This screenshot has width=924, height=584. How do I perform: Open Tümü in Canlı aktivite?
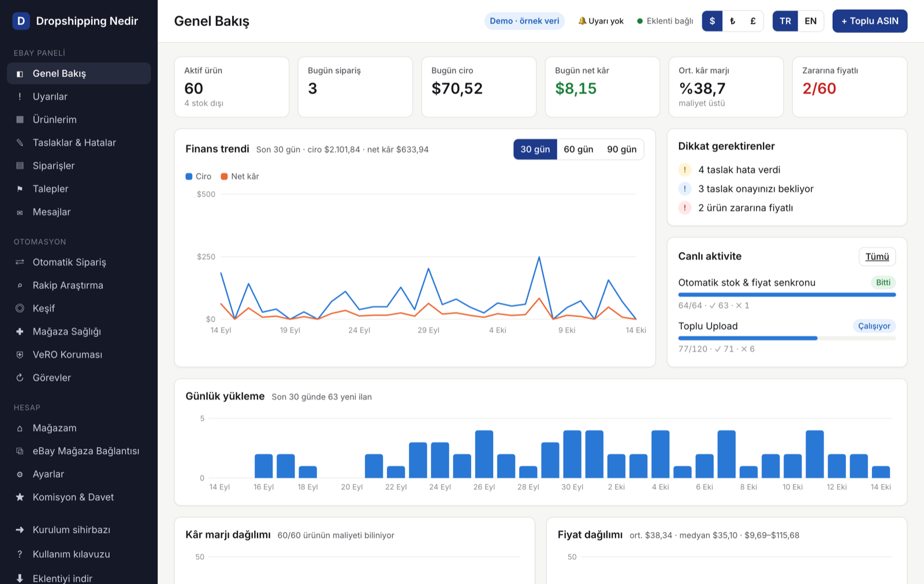coord(877,256)
